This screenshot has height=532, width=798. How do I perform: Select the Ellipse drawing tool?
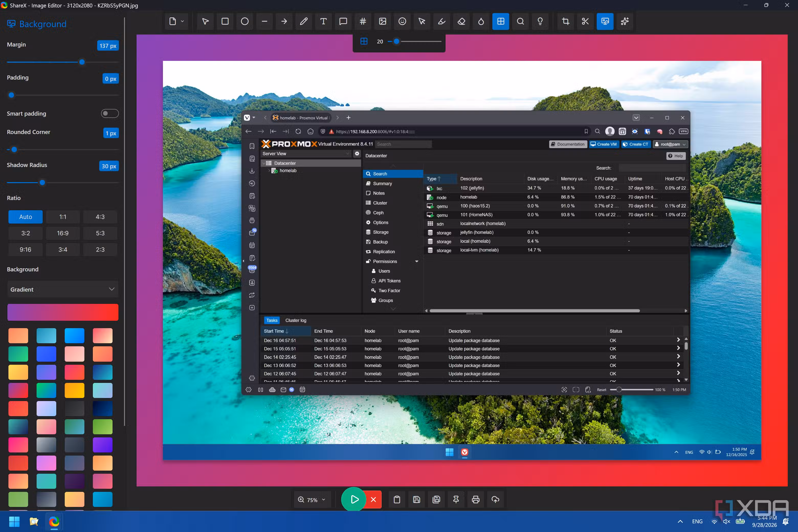[245, 21]
